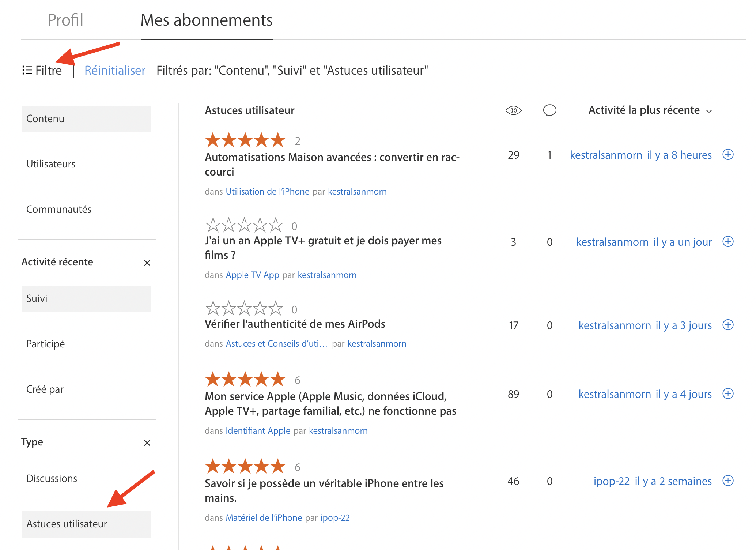Select the Utilisateurs filter category
This screenshot has width=756, height=550.
coord(51,164)
